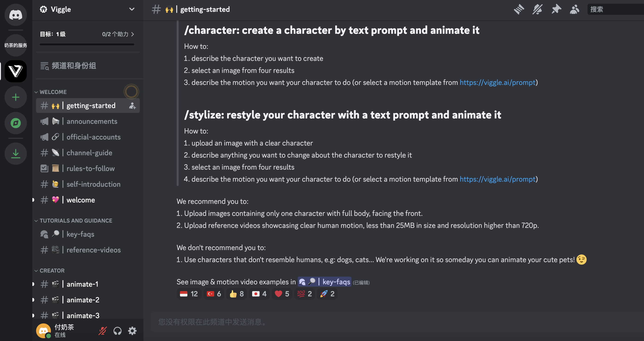The height and width of the screenshot is (341, 644).
Task: Open the announcements channel
Action: tap(92, 121)
